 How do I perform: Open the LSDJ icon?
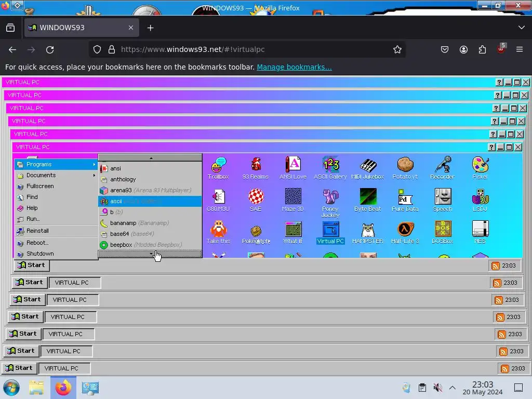click(x=480, y=200)
